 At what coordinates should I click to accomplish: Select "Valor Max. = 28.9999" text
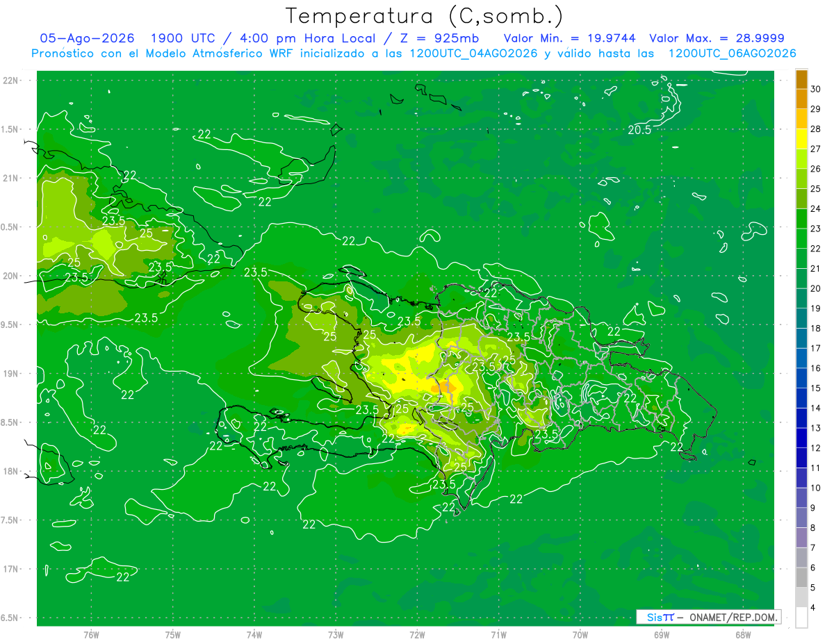(717, 38)
